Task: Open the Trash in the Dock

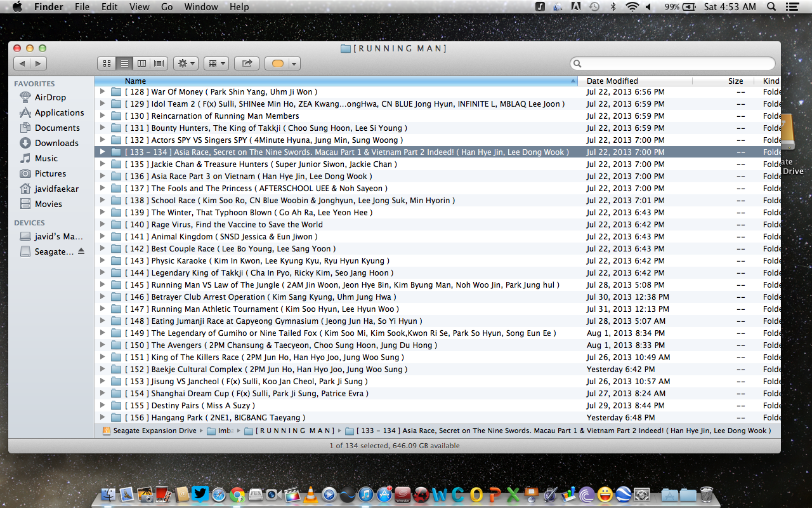Action: [706, 495]
